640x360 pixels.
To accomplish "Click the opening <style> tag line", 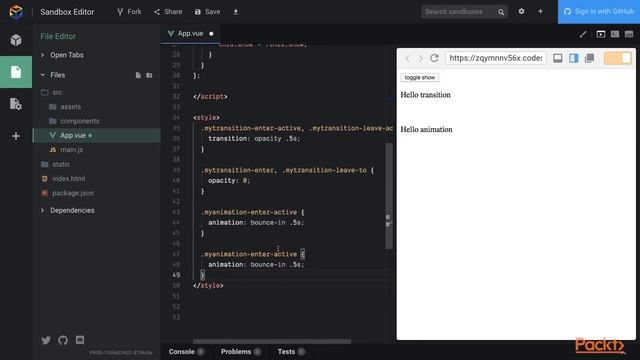I will pos(206,118).
